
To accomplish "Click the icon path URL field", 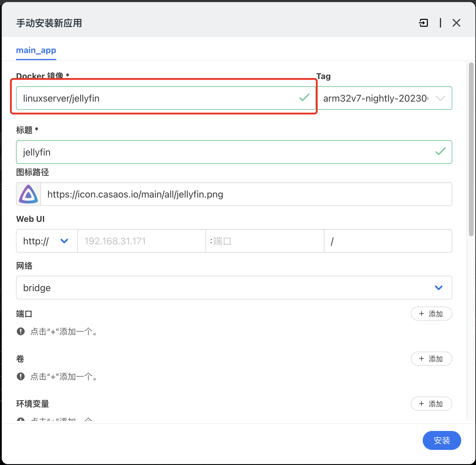I will point(246,194).
